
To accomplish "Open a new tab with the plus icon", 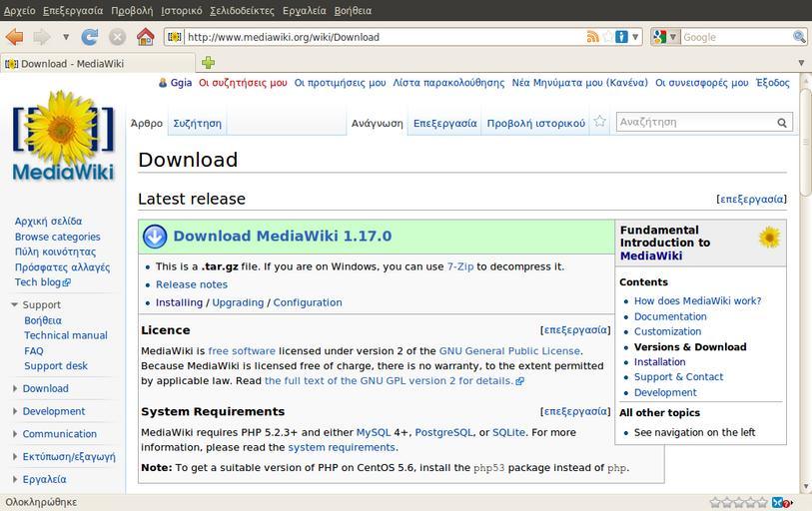I will click(x=208, y=63).
